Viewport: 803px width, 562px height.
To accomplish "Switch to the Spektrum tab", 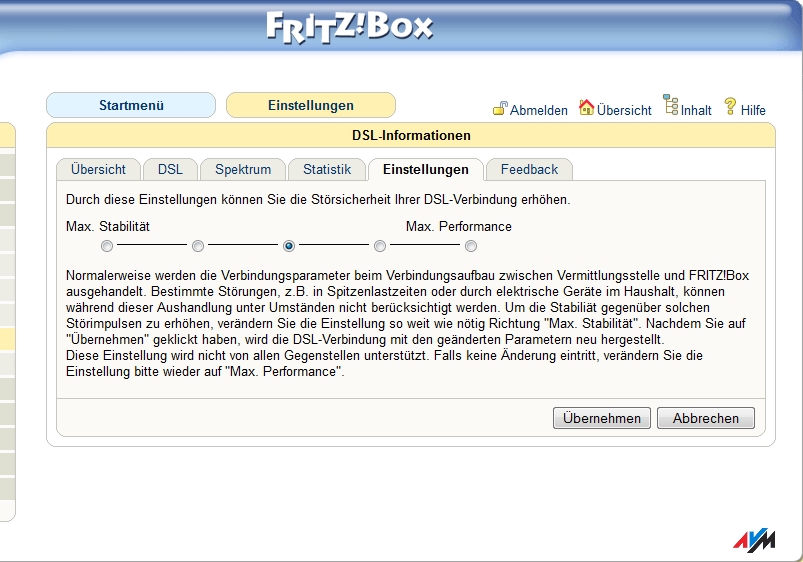I will point(243,170).
